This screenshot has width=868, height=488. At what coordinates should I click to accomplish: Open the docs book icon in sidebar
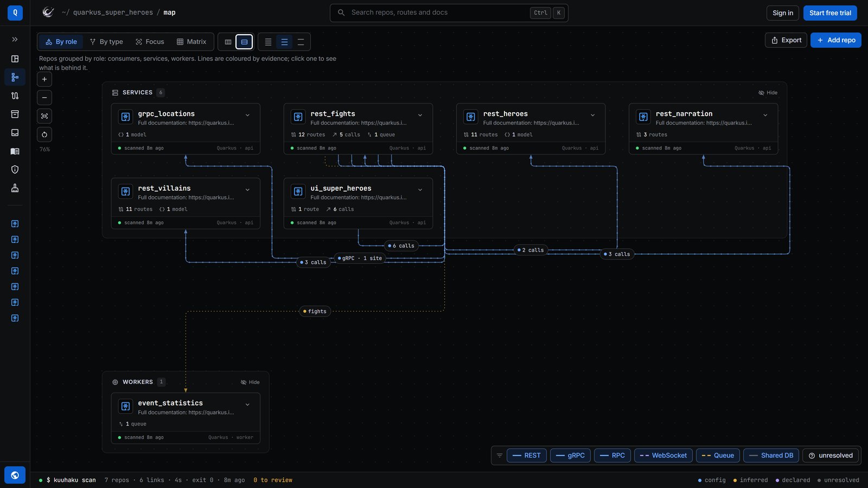pos(15,151)
